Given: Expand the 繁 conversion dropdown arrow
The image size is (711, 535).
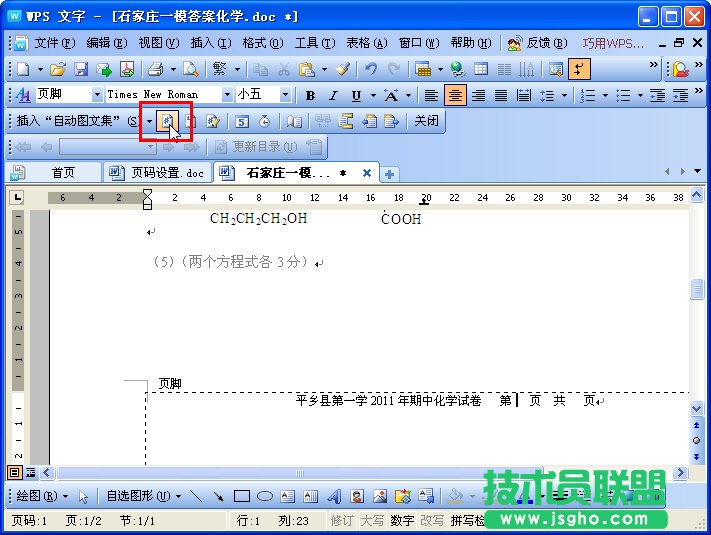Looking at the screenshot, I should pos(237,69).
